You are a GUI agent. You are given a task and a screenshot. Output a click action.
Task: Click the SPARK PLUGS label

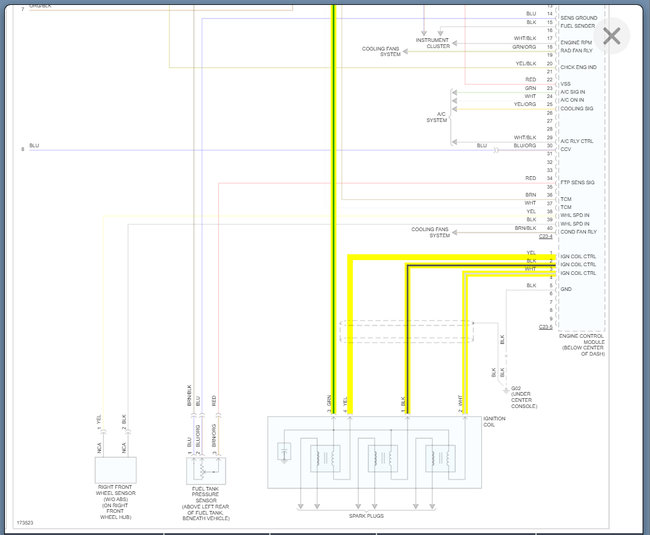coord(366,516)
